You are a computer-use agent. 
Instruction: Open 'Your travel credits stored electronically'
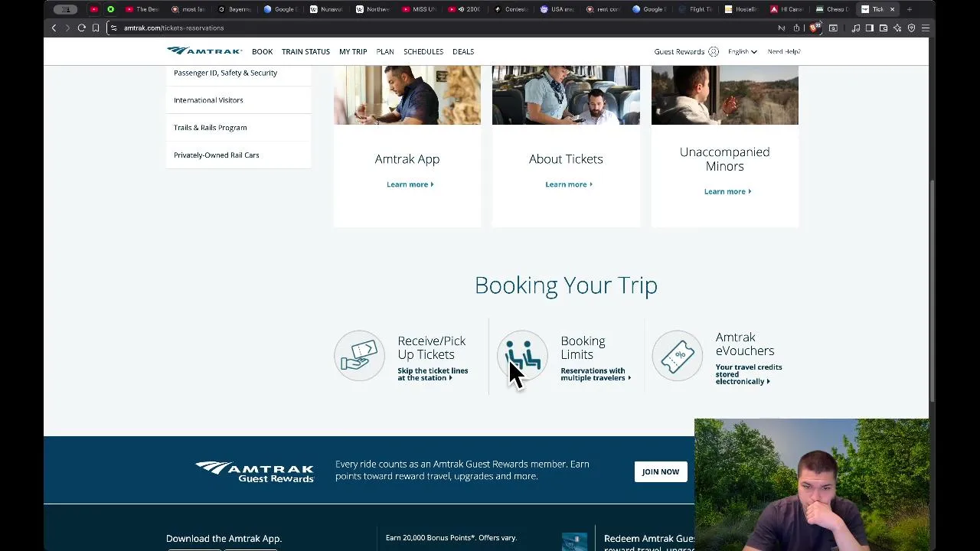click(749, 374)
